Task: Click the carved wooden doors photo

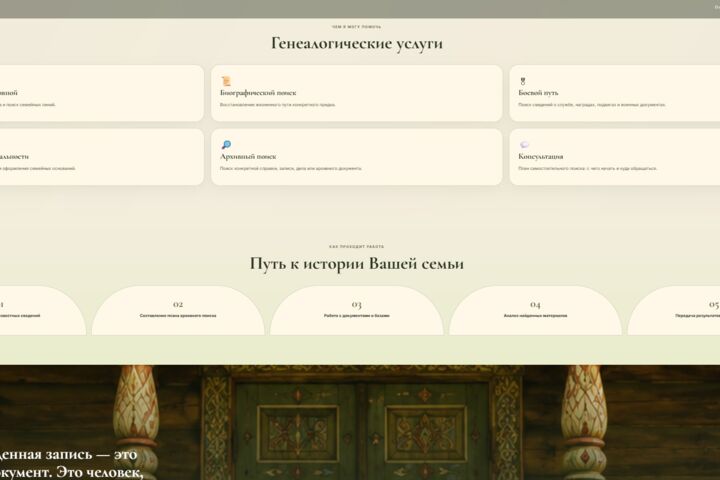Action: click(x=360, y=423)
